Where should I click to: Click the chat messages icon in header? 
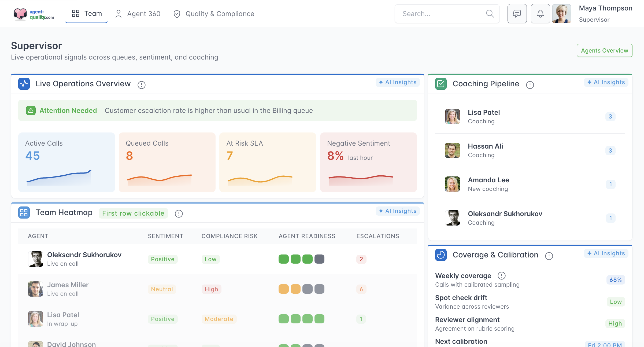(517, 14)
